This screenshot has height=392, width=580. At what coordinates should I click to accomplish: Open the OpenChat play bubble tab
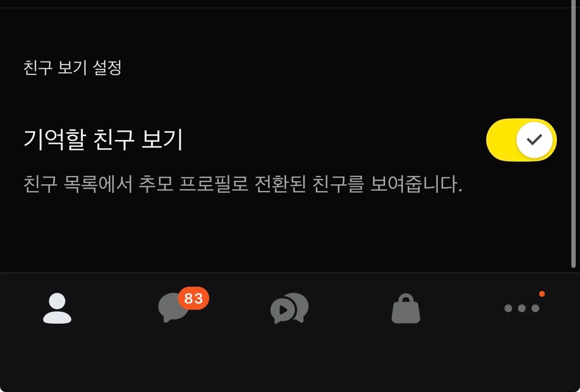click(290, 308)
